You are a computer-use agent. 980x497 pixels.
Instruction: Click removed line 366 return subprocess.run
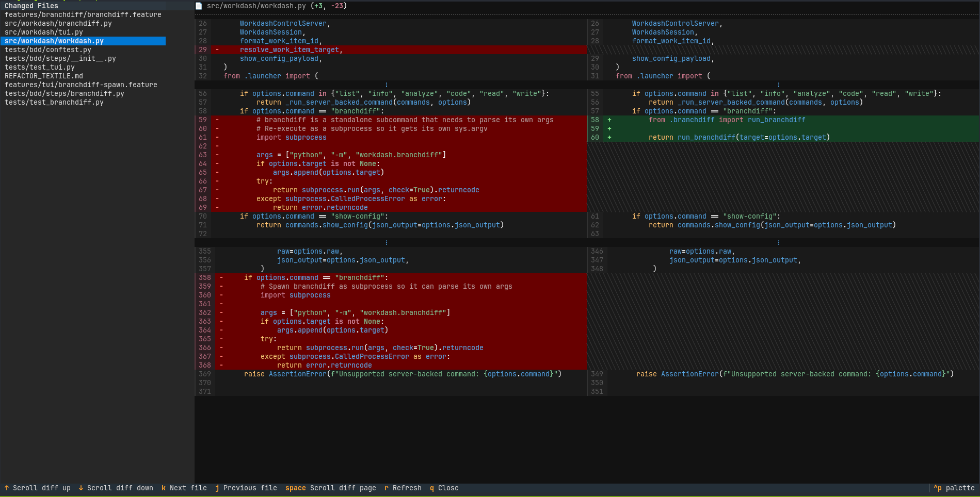(x=391, y=348)
